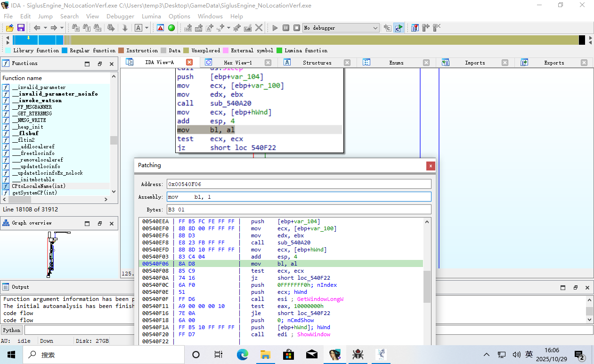Click the Open file toolbar icon
Viewport: 594px width, 364px height.
(x=9, y=28)
